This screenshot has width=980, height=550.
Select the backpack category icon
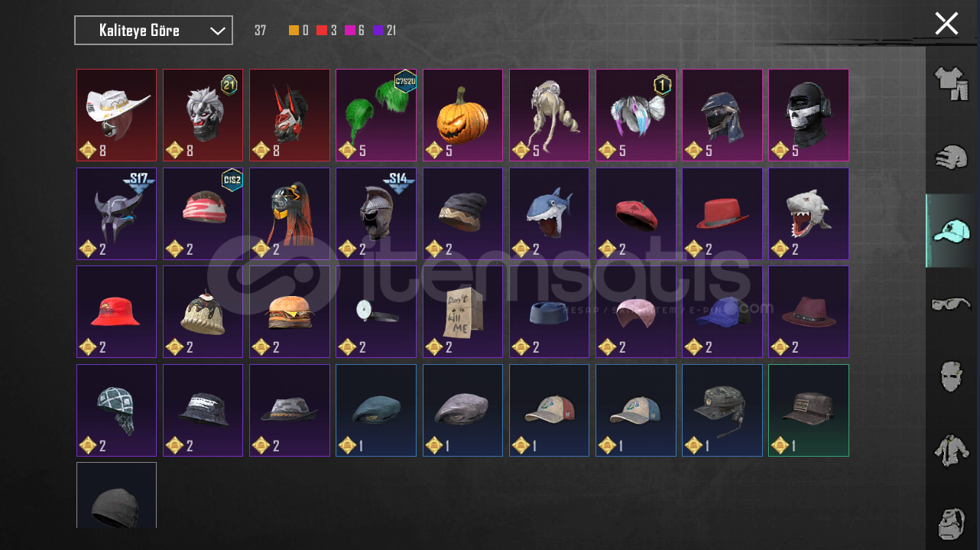(952, 524)
